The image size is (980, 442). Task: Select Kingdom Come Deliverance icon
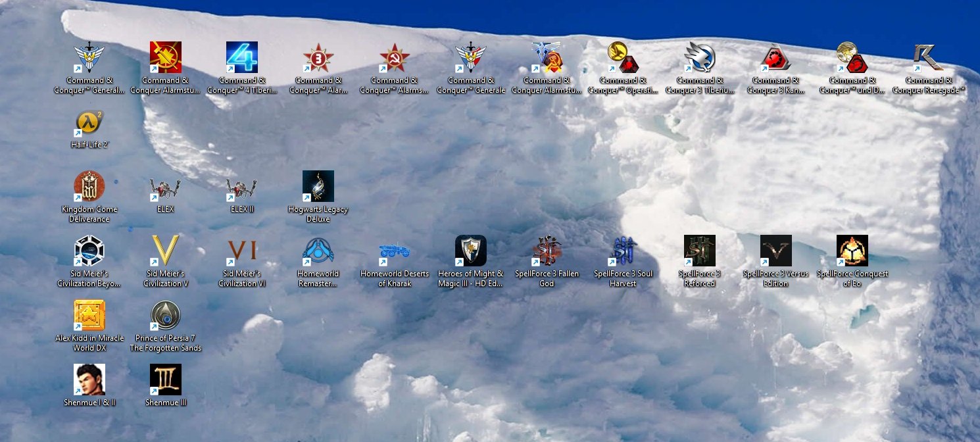[x=89, y=186]
